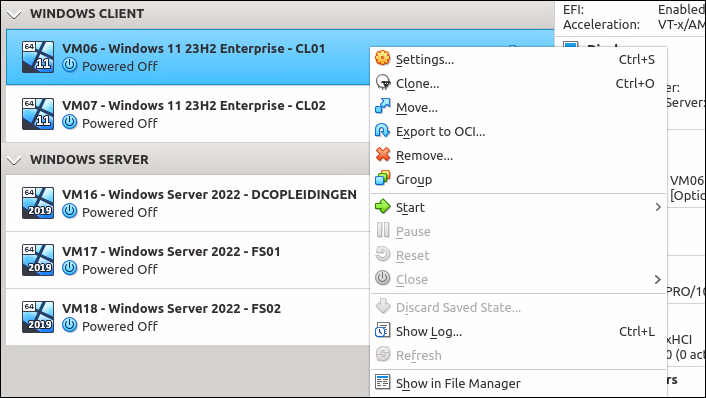Viewport: 706px width, 398px height.
Task: Click the Refresh icon
Action: coord(383,354)
